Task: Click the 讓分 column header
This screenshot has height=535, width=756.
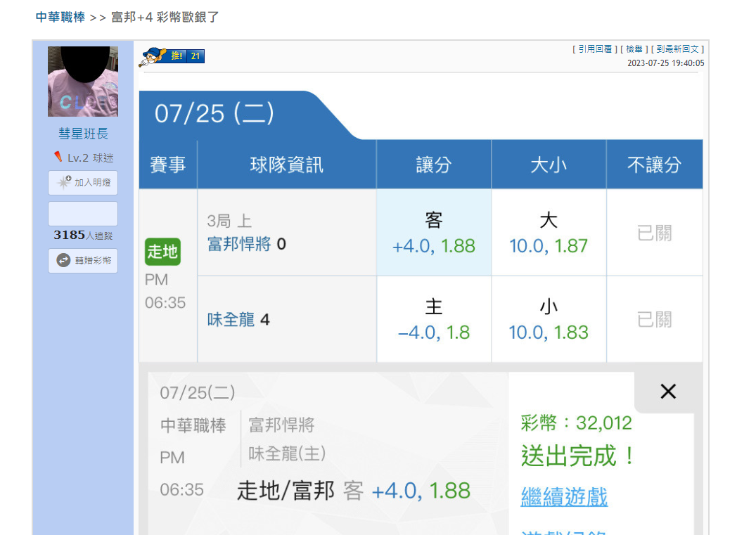Action: tap(434, 165)
